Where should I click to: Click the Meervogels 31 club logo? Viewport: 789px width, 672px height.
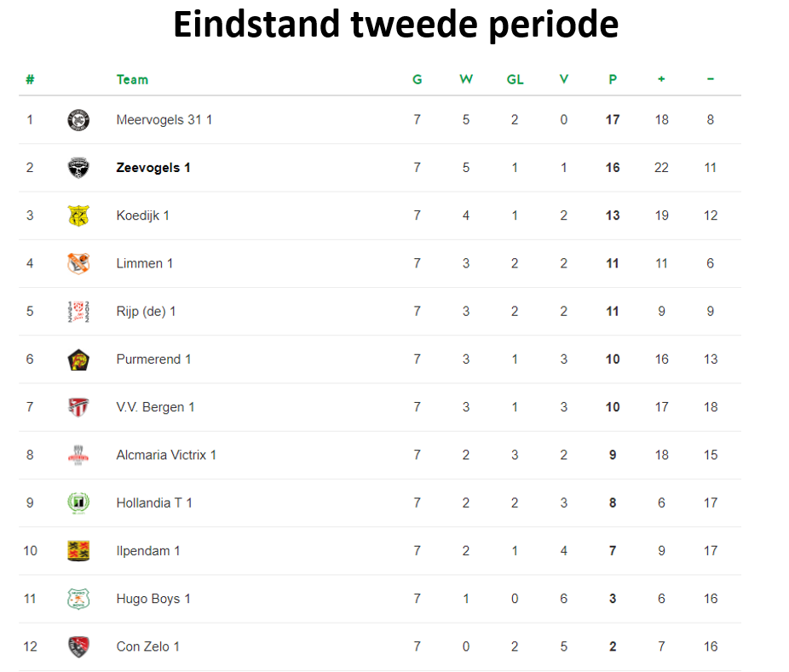pos(78,120)
